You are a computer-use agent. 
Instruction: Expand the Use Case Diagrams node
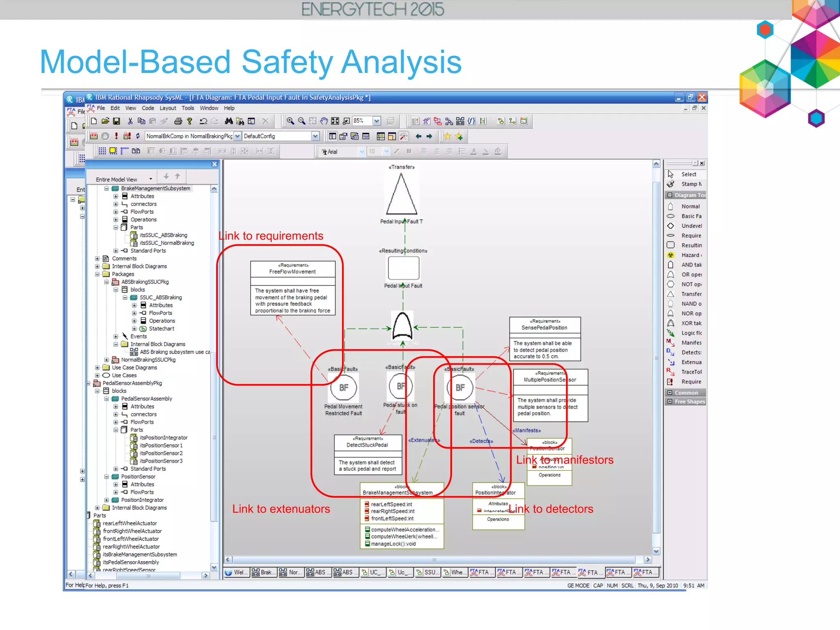(x=97, y=368)
